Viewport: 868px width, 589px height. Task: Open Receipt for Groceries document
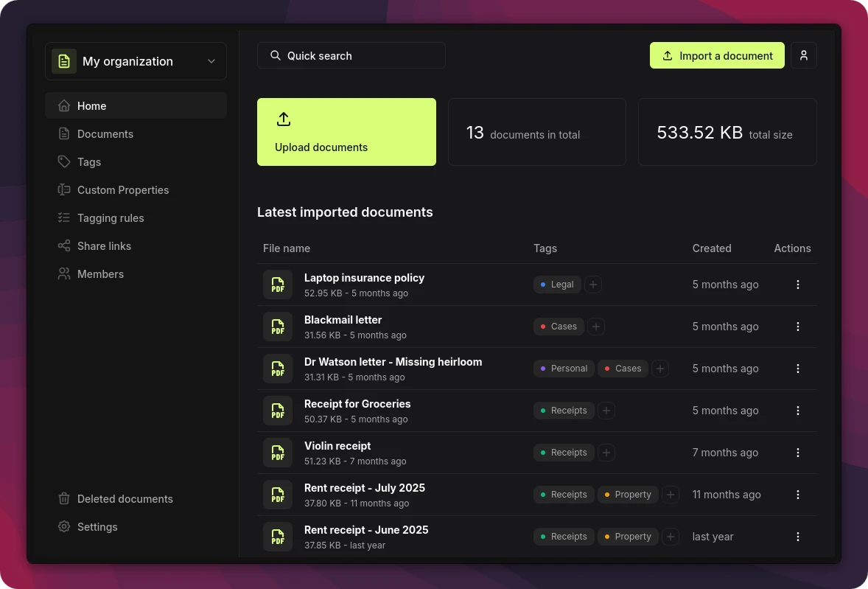point(357,404)
